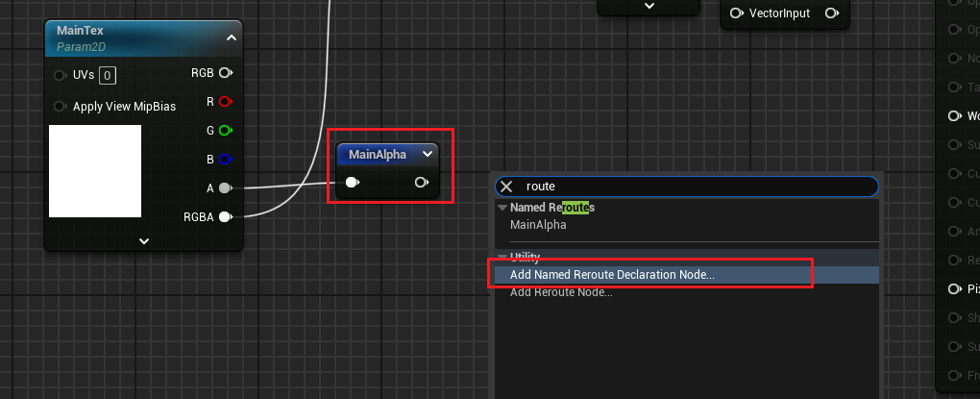Viewport: 980px width, 399px height.
Task: Click the MainAlpha node output pin
Action: (421, 183)
